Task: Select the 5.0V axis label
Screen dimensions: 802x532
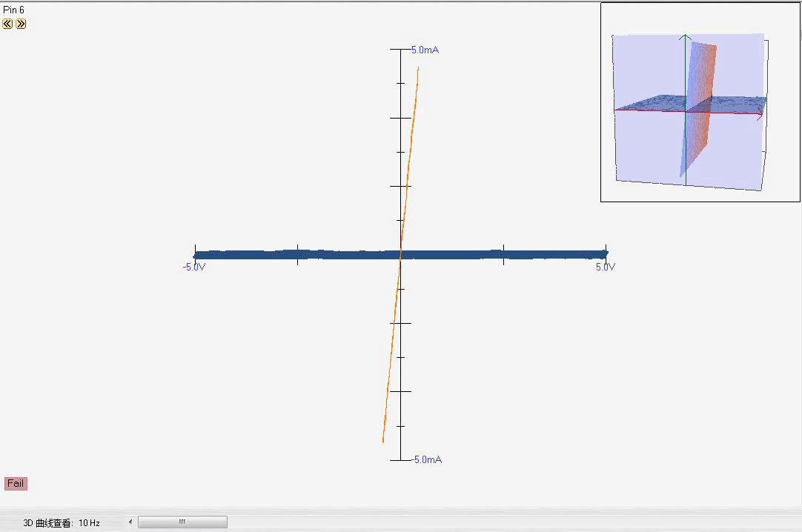Action: pos(606,267)
